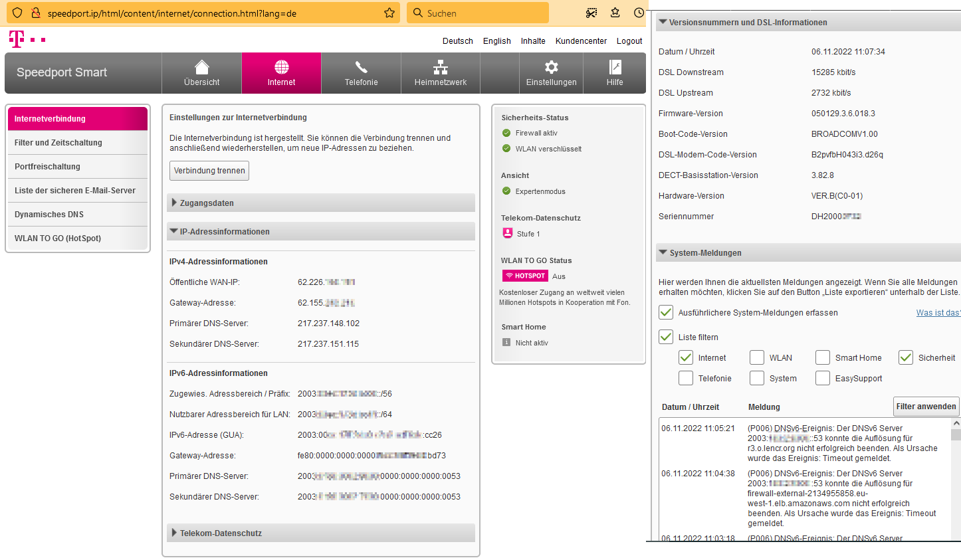
Task: Click the Suchen search field
Action: [x=478, y=13]
